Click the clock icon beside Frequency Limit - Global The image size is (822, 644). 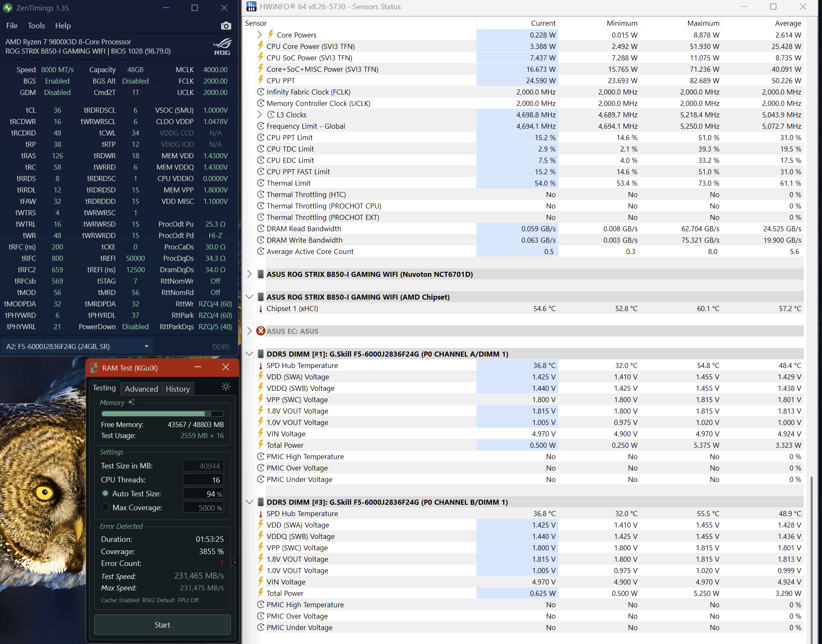pos(261,126)
